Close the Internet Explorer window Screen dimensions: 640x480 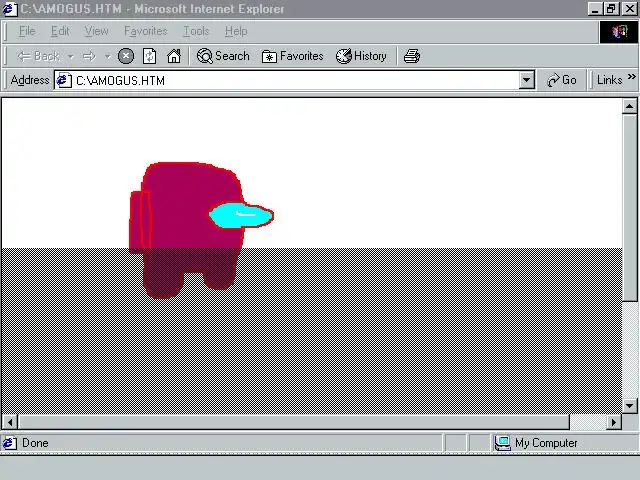(x=630, y=9)
